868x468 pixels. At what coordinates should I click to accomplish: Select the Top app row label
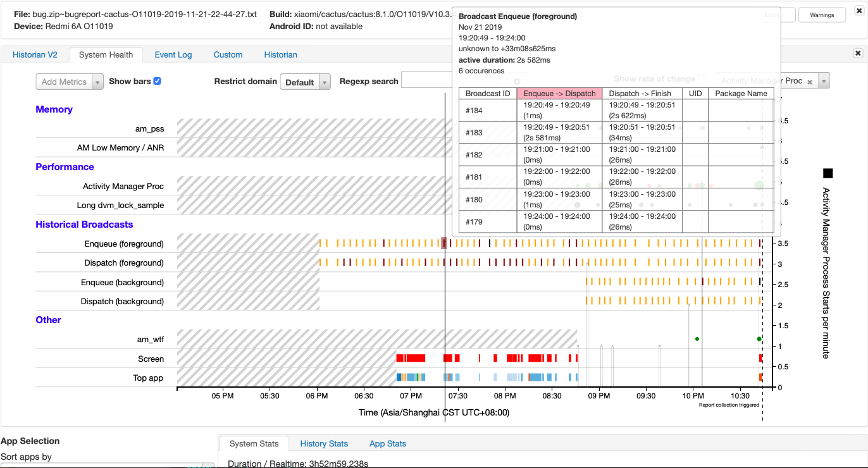click(148, 378)
